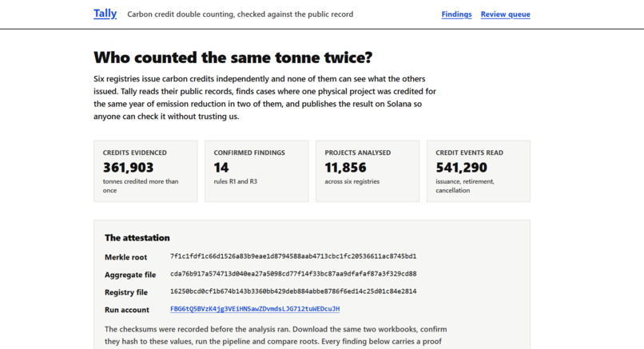Viewport: 644px width, 349px height.
Task: Open the Tally home link
Action: tap(105, 14)
